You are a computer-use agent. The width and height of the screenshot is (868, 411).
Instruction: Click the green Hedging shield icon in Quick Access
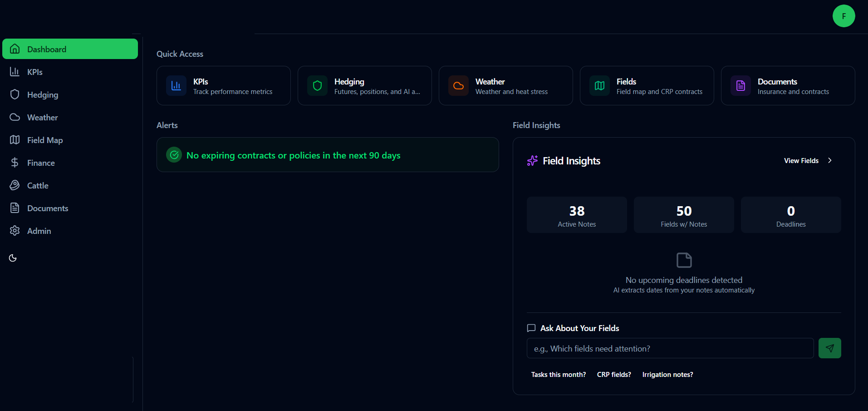point(317,85)
